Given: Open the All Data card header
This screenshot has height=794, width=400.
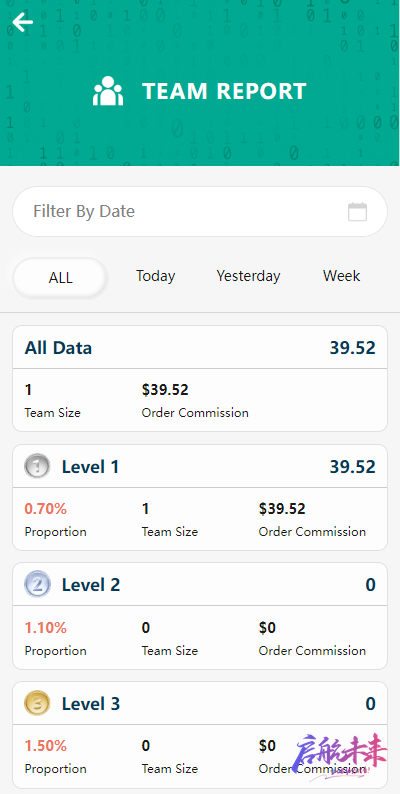Looking at the screenshot, I should (200, 348).
